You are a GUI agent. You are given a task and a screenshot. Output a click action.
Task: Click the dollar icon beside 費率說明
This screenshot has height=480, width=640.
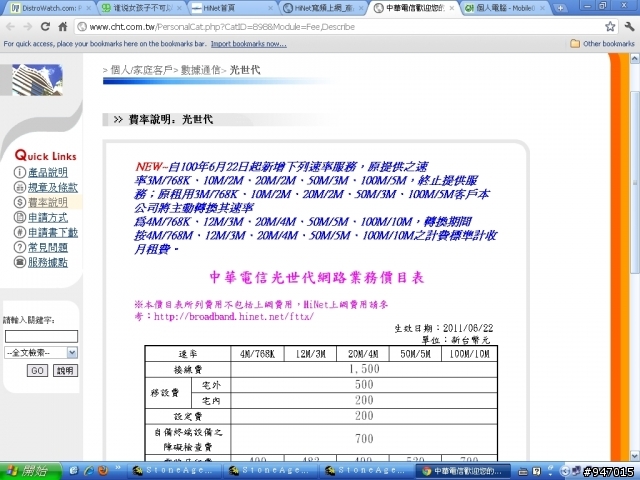pos(20,202)
